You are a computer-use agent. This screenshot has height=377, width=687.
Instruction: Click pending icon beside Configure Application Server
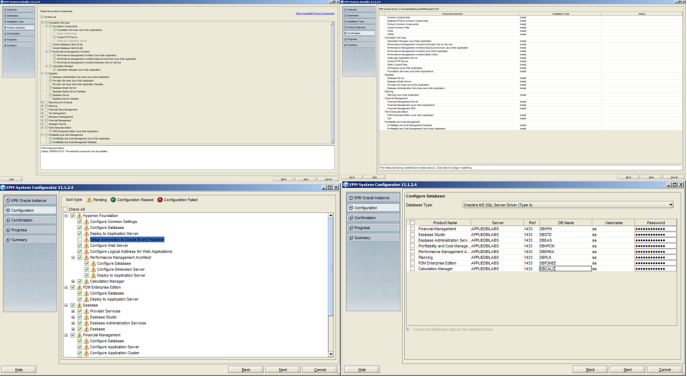pos(86,347)
